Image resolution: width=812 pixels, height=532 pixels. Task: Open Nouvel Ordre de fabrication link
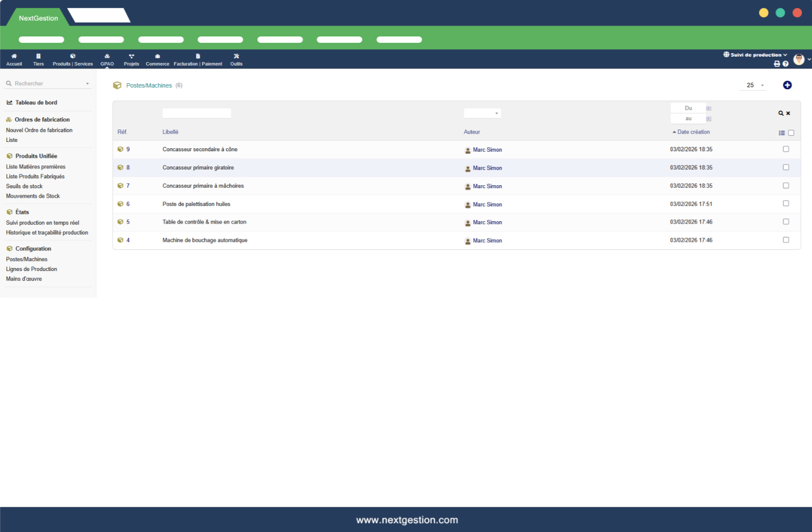tap(39, 130)
